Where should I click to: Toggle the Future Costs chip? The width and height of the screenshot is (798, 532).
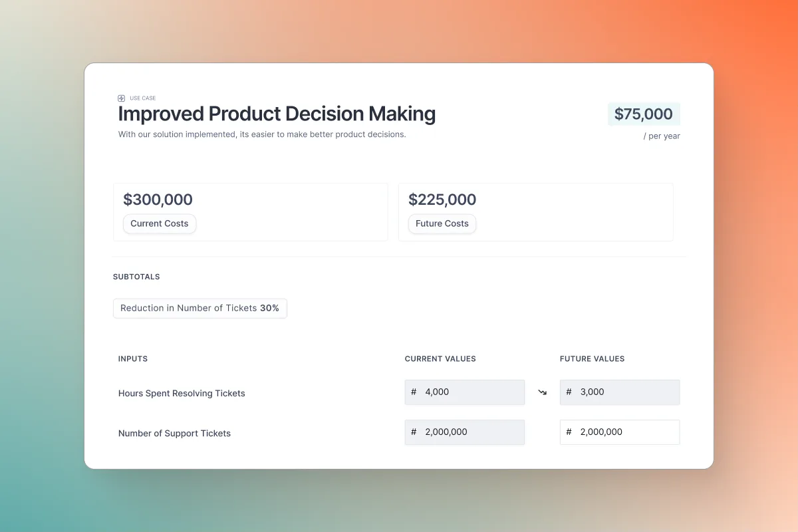coord(442,224)
